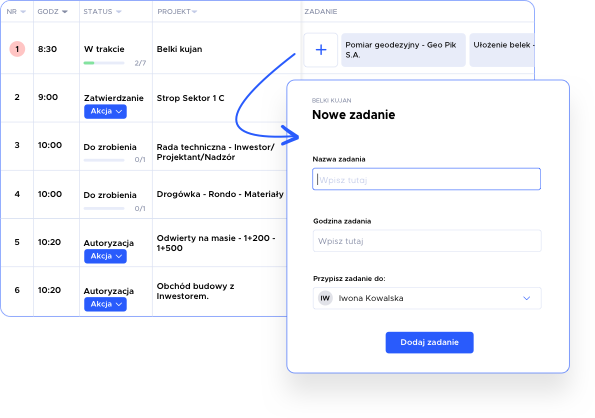The height and width of the screenshot is (418, 595).
Task: Click the W trakcie progress bar
Action: pos(104,63)
